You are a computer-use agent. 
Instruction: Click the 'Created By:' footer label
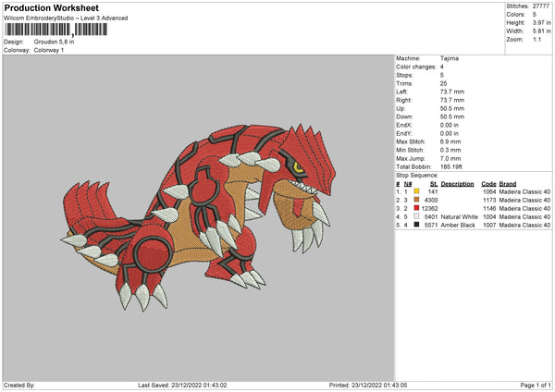point(19,385)
